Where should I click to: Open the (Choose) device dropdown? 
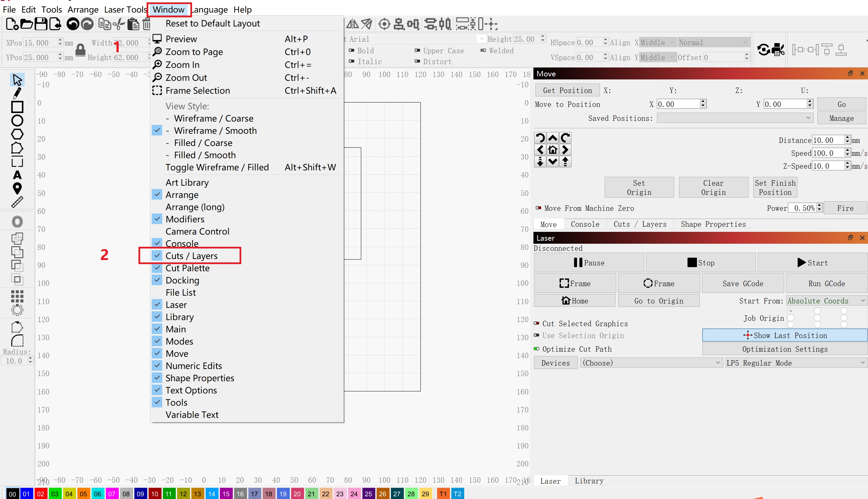click(651, 363)
